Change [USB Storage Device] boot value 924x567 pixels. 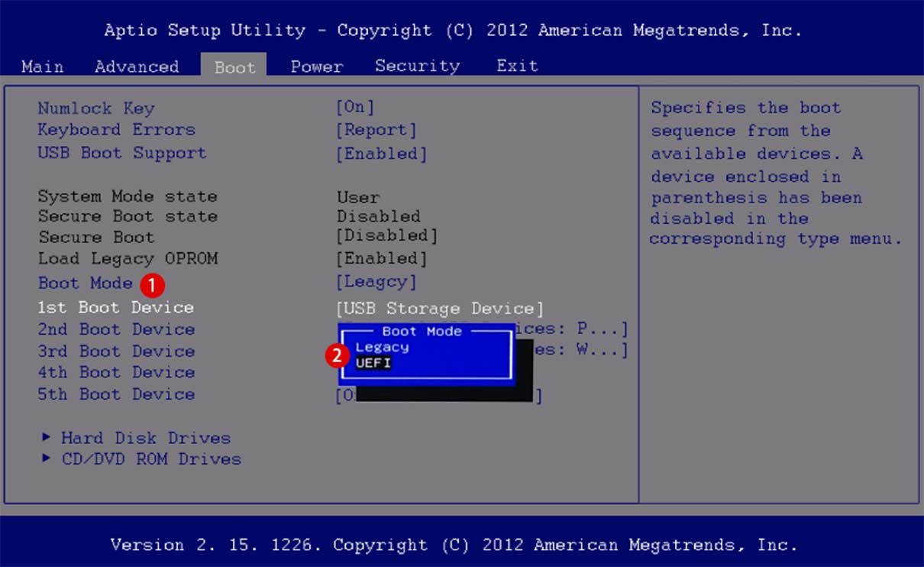coord(440,309)
